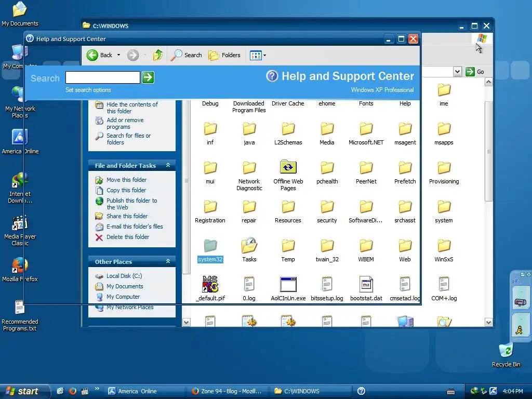Go up one folder level

point(158,55)
